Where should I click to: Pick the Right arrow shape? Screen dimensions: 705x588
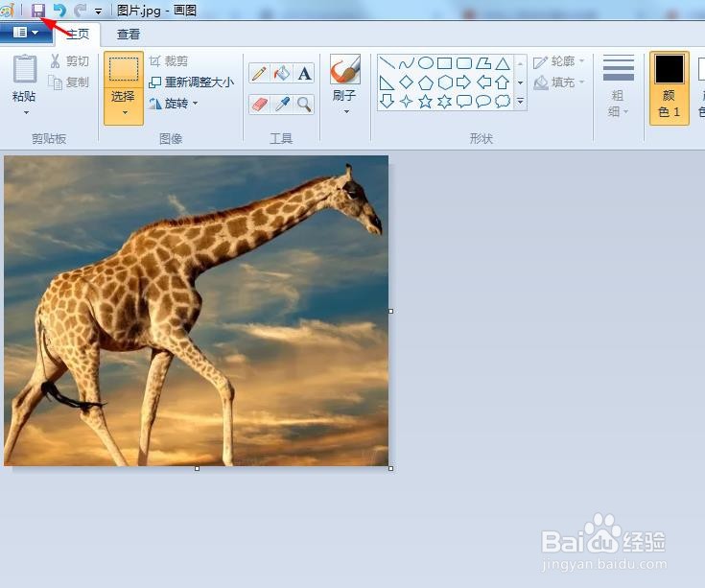[464, 82]
